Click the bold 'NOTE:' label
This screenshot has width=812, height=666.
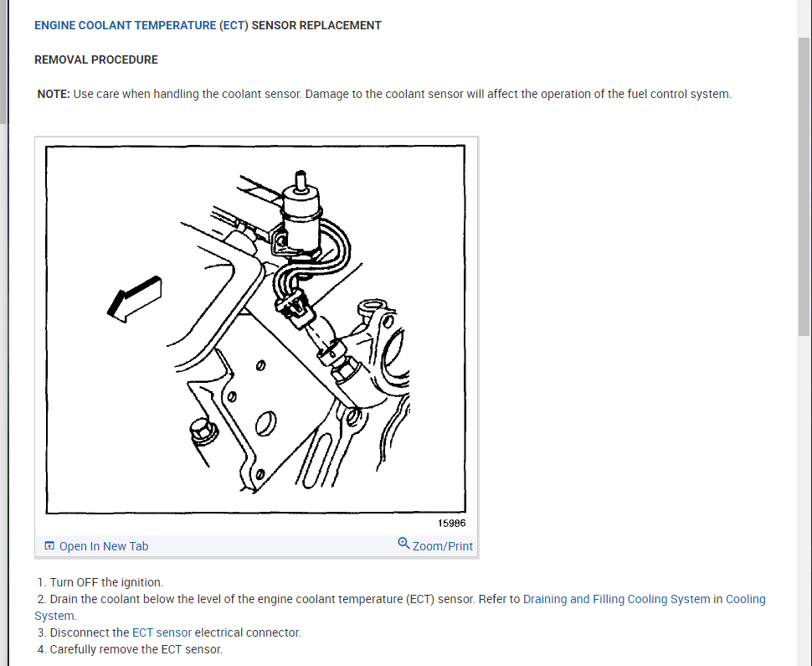tap(54, 95)
